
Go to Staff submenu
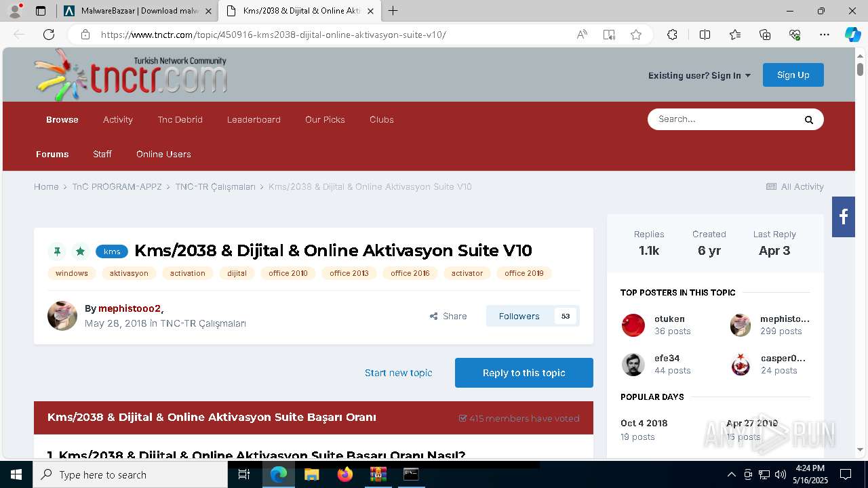(102, 154)
